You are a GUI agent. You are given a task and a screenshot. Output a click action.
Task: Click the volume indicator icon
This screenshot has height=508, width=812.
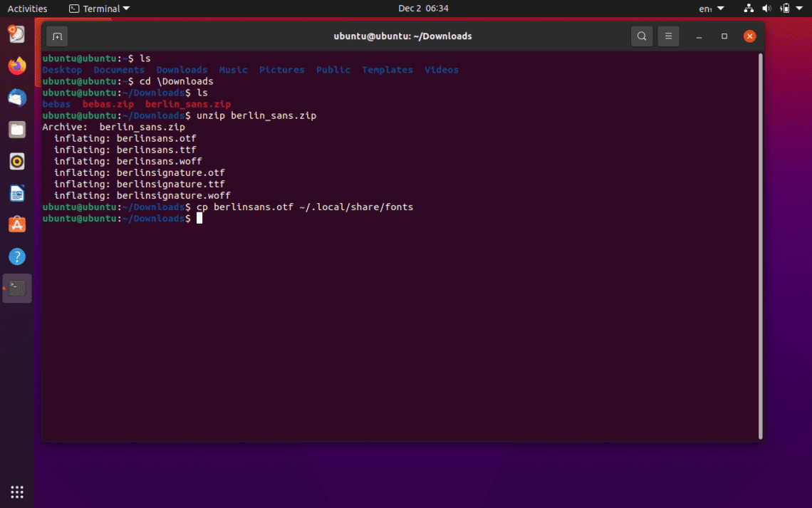[x=766, y=8]
